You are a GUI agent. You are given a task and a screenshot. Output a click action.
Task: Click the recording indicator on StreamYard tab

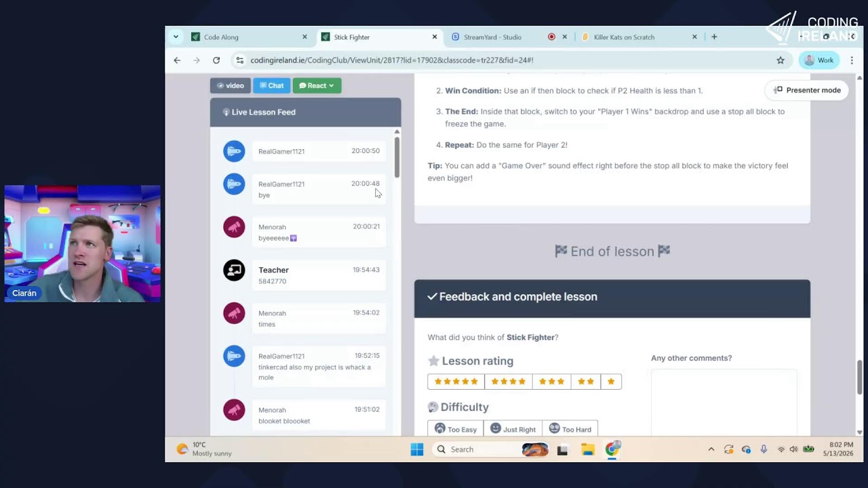pyautogui.click(x=551, y=37)
